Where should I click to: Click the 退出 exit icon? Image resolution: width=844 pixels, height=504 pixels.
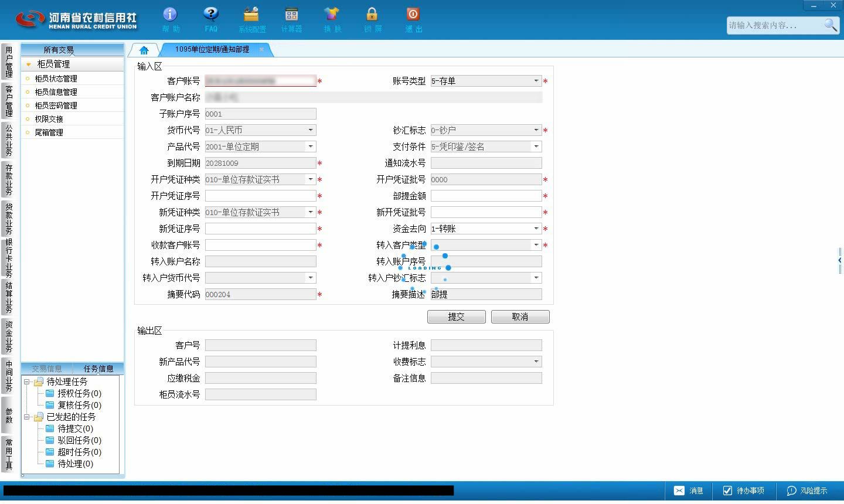click(413, 20)
